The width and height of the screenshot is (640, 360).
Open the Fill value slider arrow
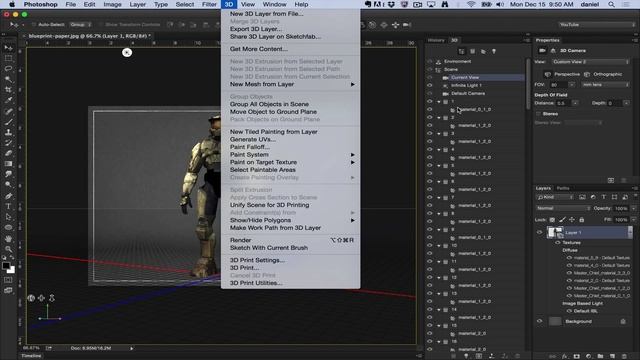[633, 220]
